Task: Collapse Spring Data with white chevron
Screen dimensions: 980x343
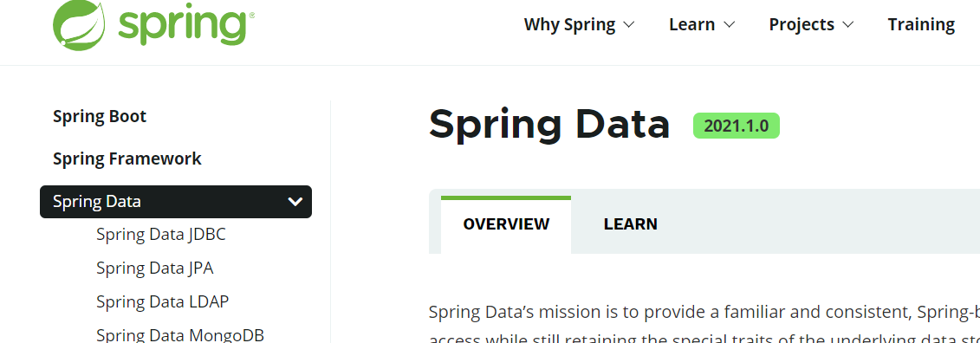Action: coord(295,202)
